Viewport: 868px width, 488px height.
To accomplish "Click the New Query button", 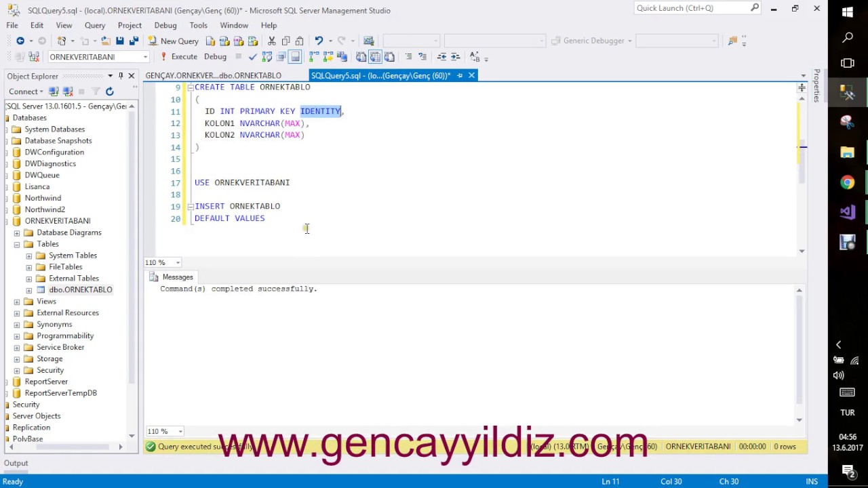I will 172,41.
